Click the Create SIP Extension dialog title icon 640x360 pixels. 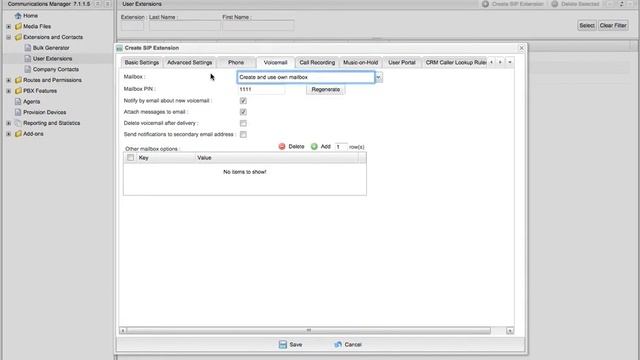tap(119, 48)
